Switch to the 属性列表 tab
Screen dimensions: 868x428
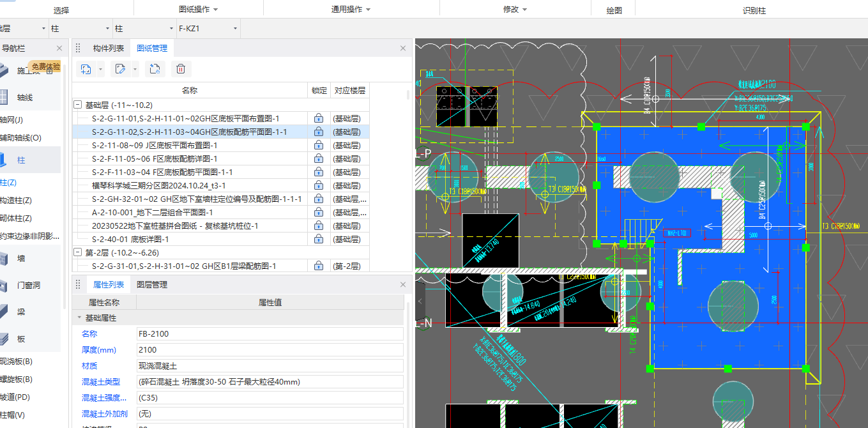point(109,284)
